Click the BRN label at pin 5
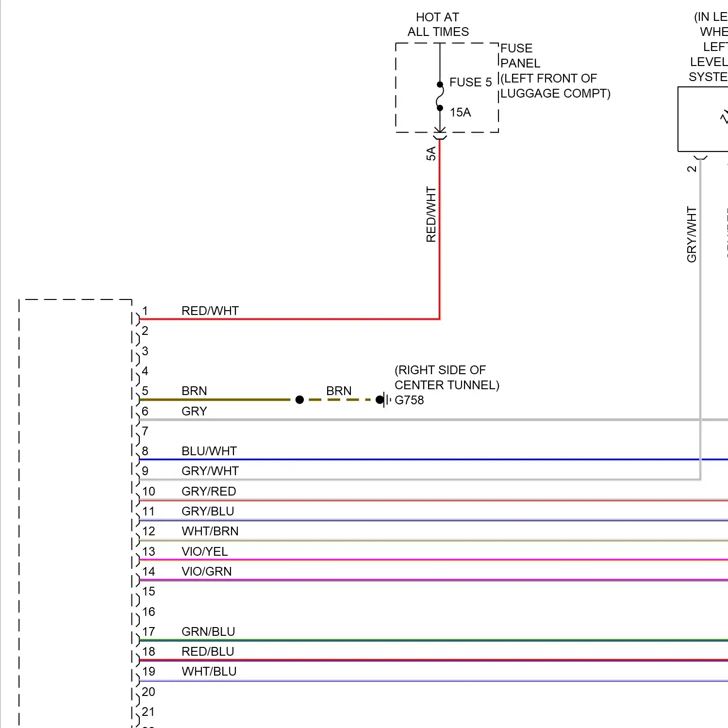The image size is (728, 728). pyautogui.click(x=194, y=391)
